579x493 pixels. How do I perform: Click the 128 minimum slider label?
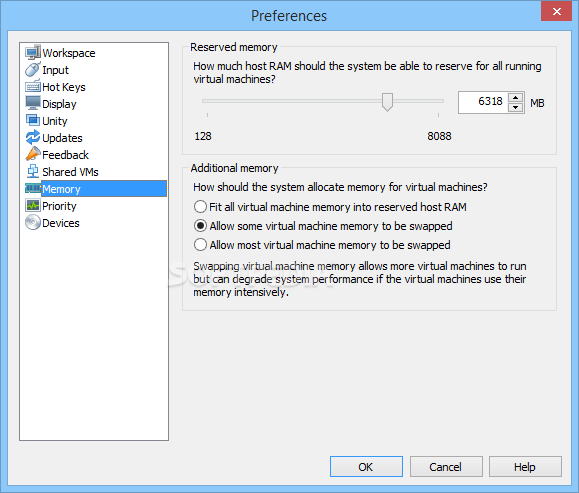(203, 136)
